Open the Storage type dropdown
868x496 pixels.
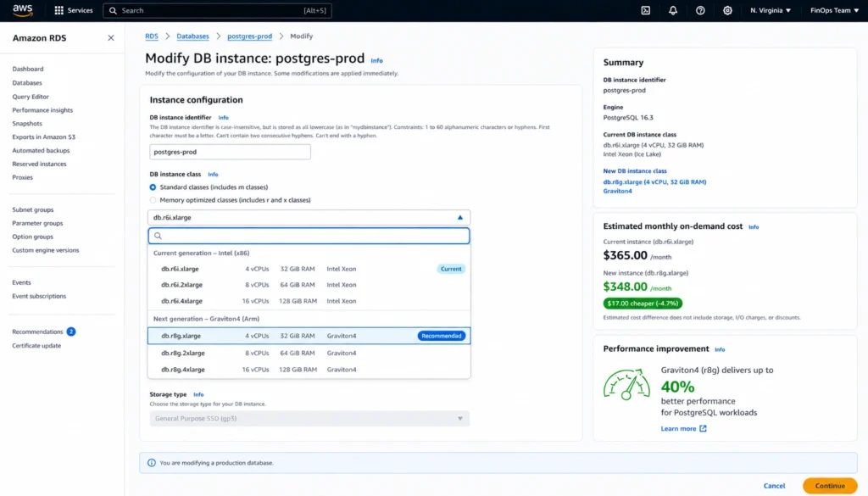[309, 419]
